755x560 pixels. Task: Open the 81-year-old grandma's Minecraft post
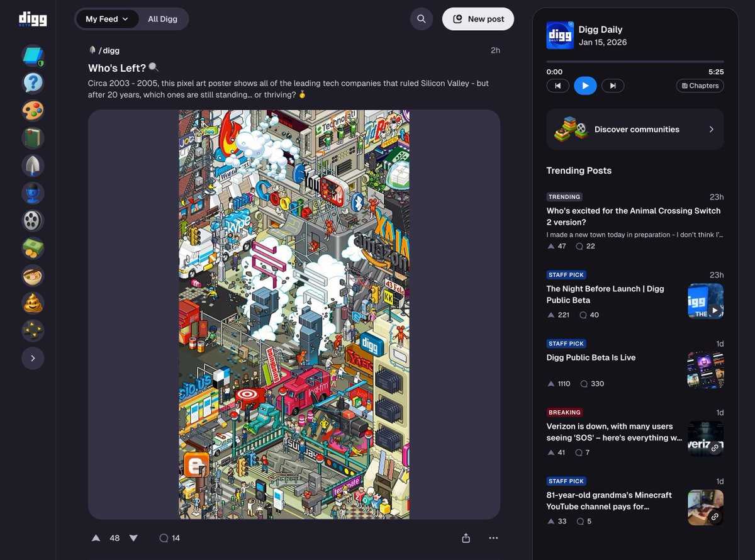[609, 501]
